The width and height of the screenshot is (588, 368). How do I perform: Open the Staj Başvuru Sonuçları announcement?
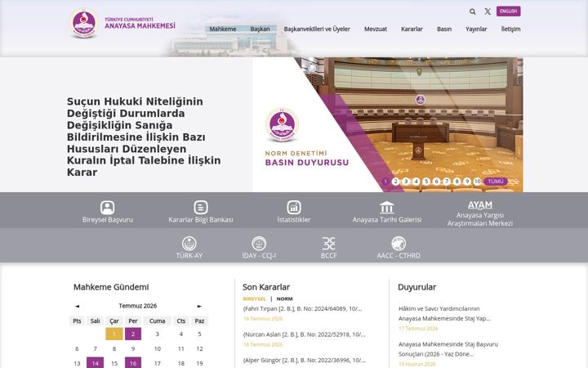448,349
